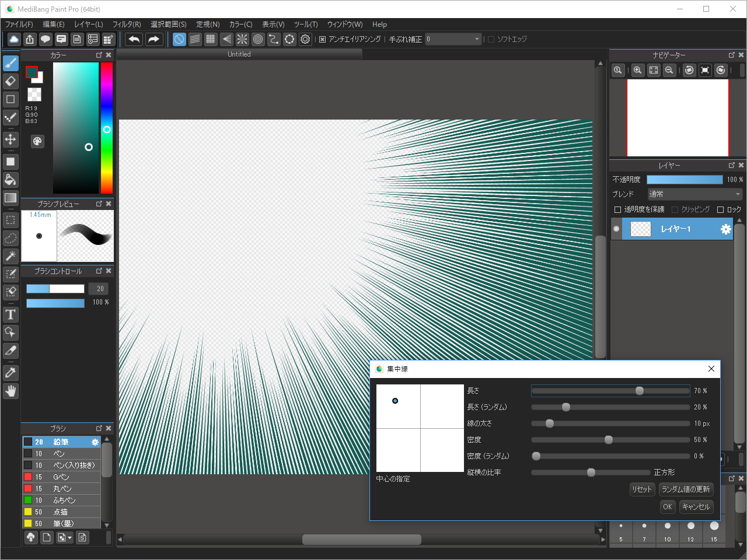Select the Text tool
Image resolution: width=747 pixels, height=560 pixels.
click(x=11, y=315)
